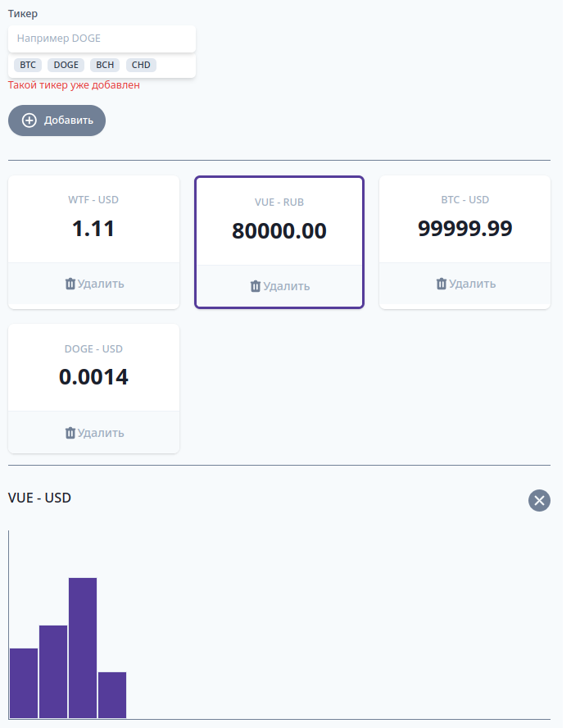Click the plus icon in Добавить button
Screen dimensions: 571x728
[29, 121]
